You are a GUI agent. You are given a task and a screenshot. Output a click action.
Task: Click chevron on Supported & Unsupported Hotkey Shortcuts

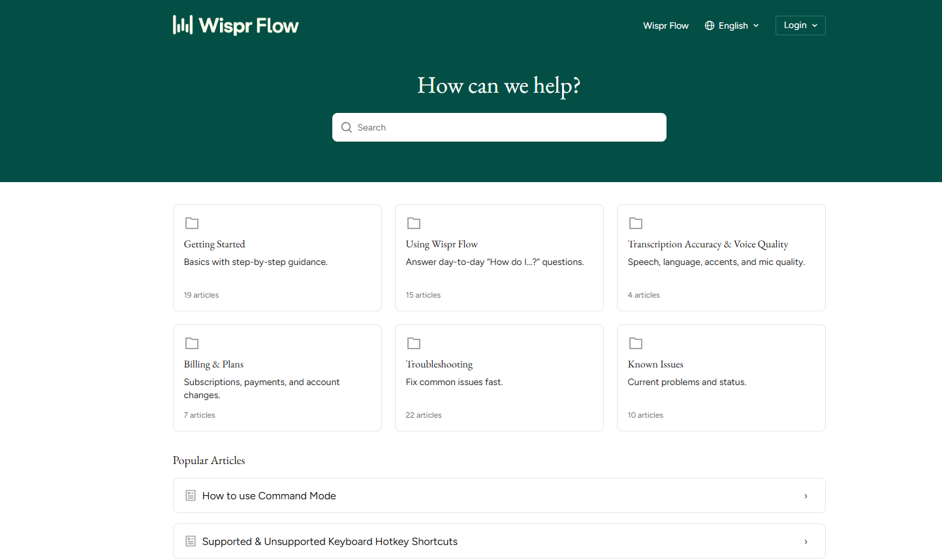tap(806, 542)
